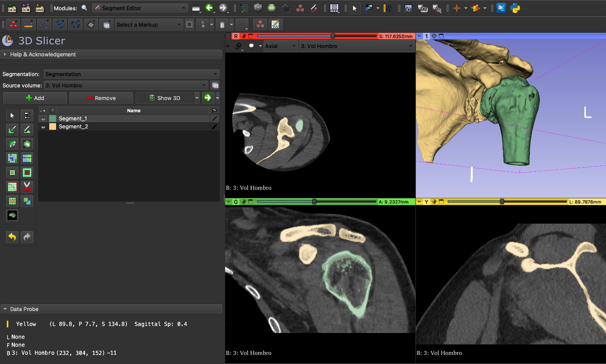The width and height of the screenshot is (606, 364).
Task: Undo the last segmentation edit
Action: pyautogui.click(x=12, y=237)
